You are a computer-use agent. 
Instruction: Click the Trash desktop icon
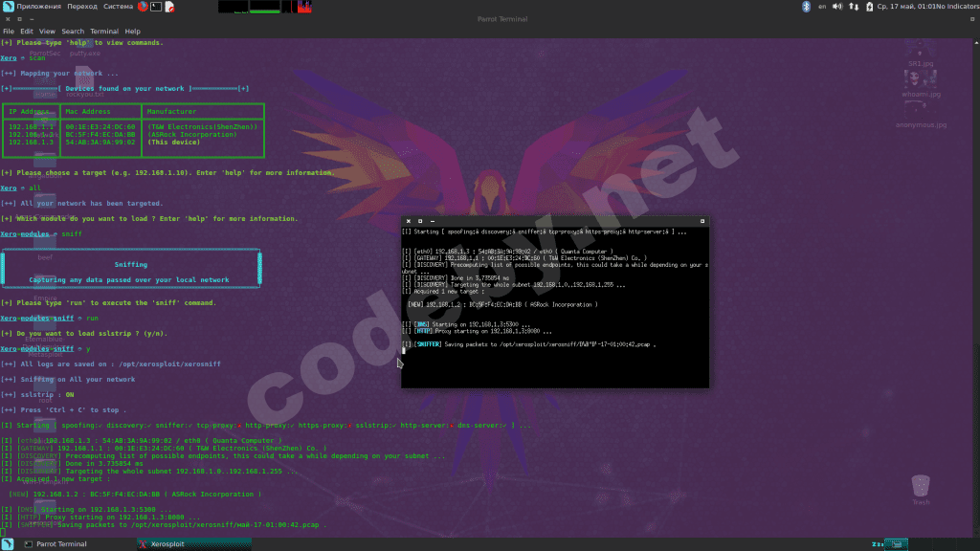[921, 490]
